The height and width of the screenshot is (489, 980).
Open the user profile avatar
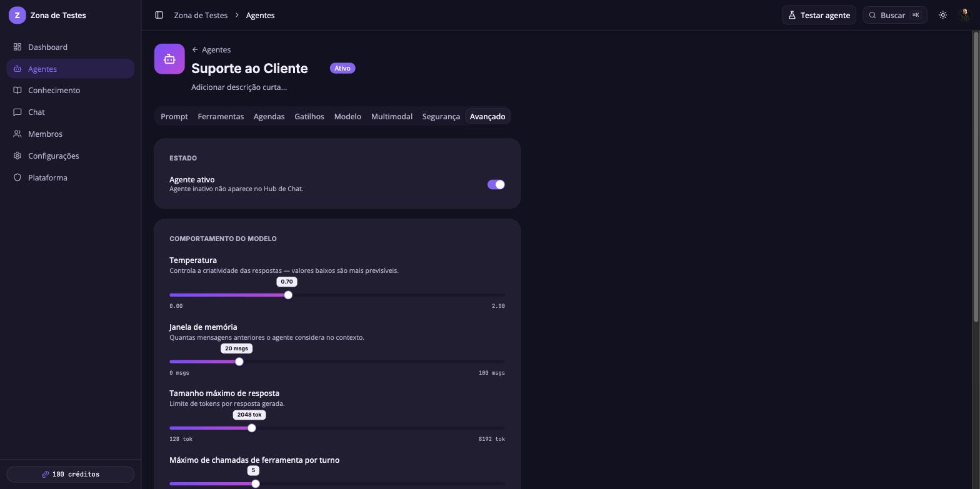pyautogui.click(x=964, y=15)
